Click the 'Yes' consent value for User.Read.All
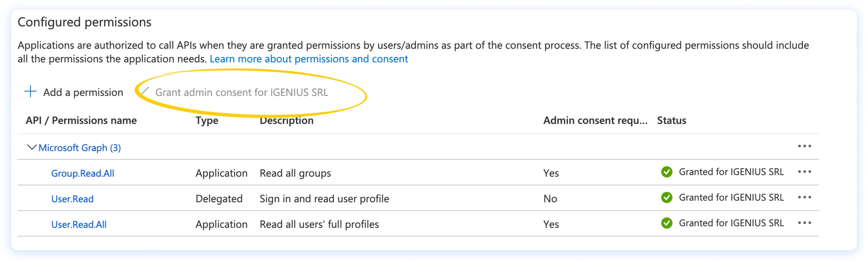This screenshot has width=868, height=263. pyautogui.click(x=551, y=224)
